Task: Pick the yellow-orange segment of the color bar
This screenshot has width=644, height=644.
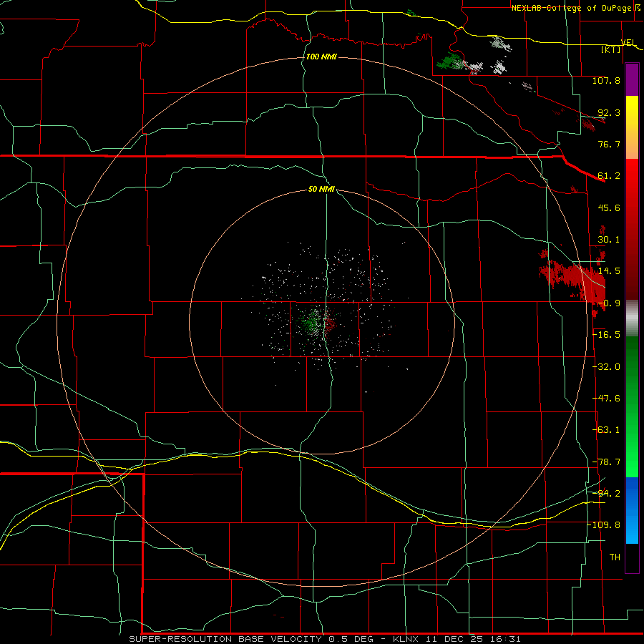Action: click(632, 127)
